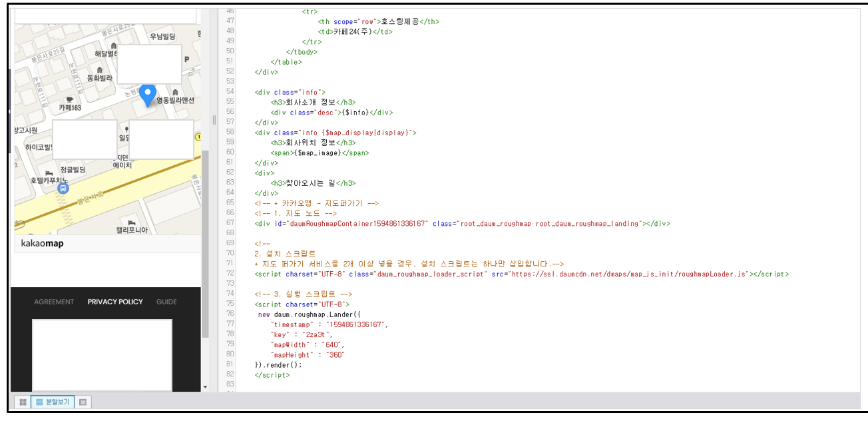868x421 pixels.
Task: Click the 찾아오시는 길 heading on line 63
Action: (x=310, y=183)
